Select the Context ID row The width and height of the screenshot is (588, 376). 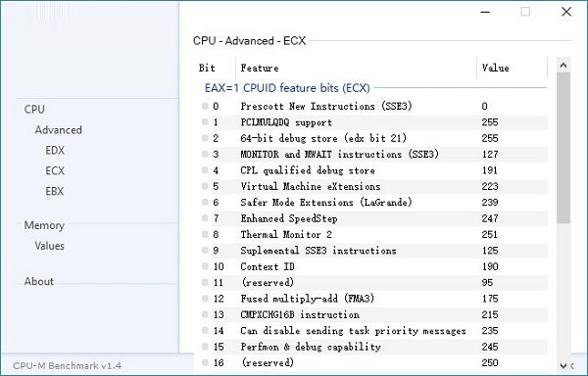coord(374,266)
